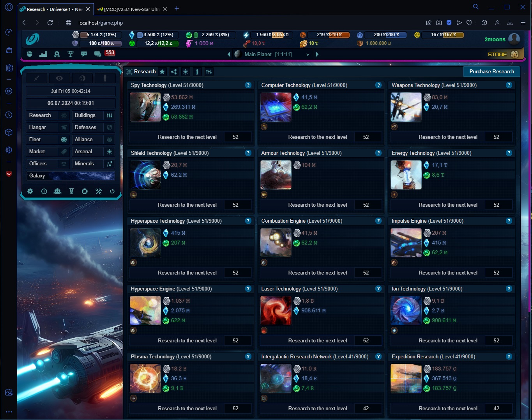The image size is (532, 420).
Task: Click the sword icon in side panel
Action: [37, 78]
